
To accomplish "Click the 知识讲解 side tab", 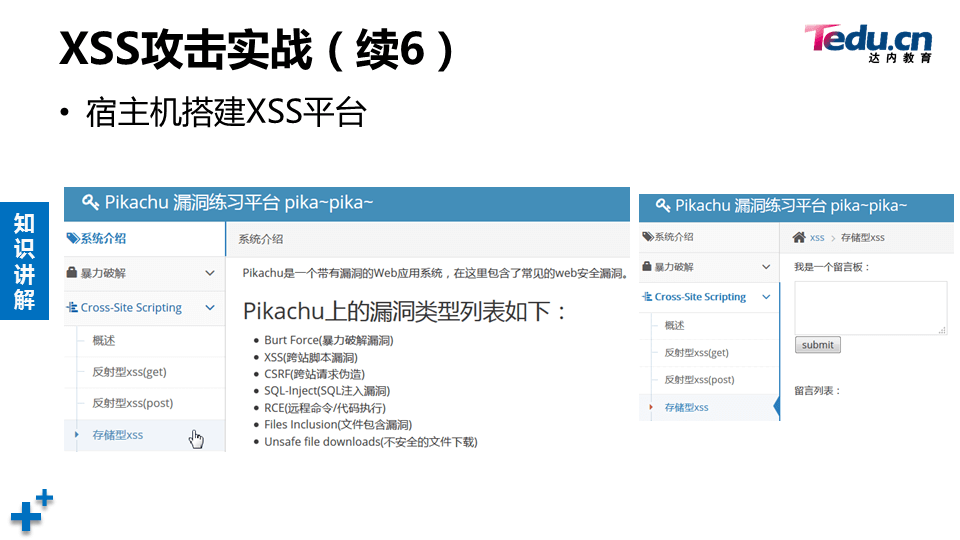I will tap(24, 261).
